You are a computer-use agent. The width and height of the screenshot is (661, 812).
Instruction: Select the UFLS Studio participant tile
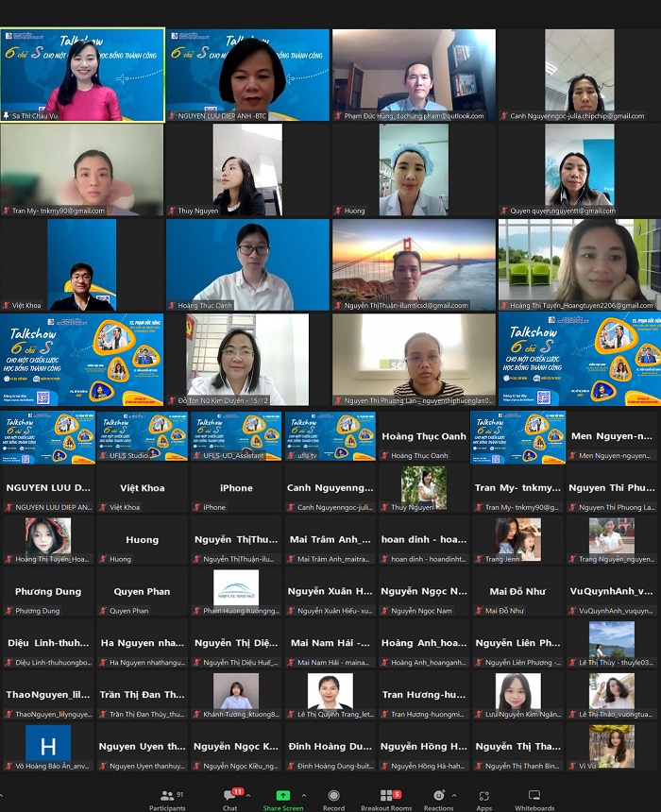142,437
